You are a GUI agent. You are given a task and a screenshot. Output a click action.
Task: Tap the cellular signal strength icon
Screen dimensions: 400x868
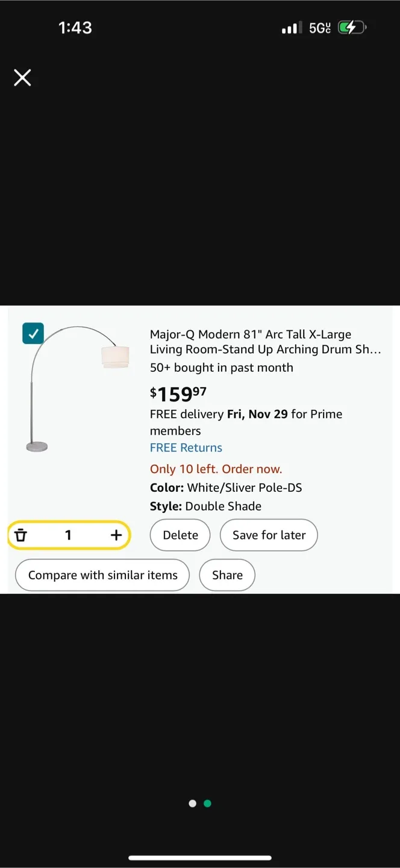290,27
